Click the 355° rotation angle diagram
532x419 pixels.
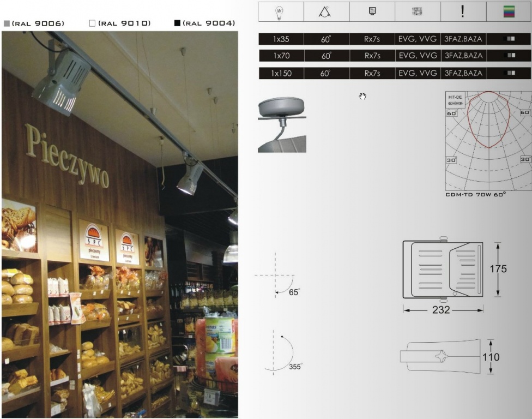point(283,352)
